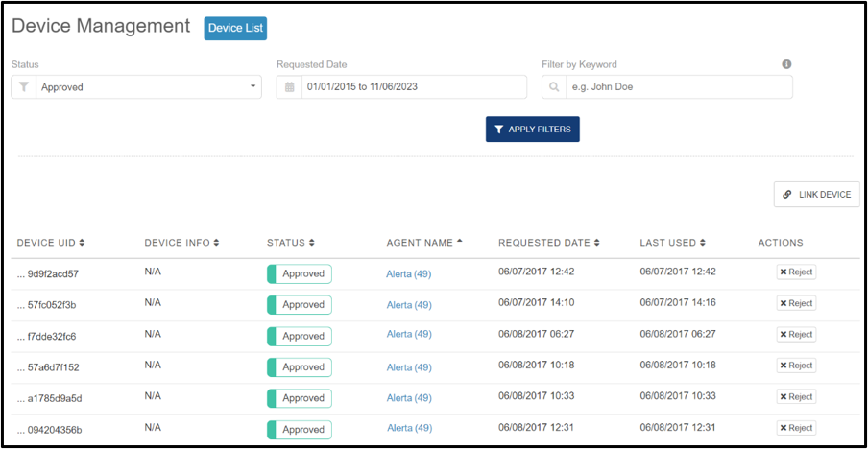Reject device 9d9f2acd57
The image size is (868, 449).
[796, 272]
